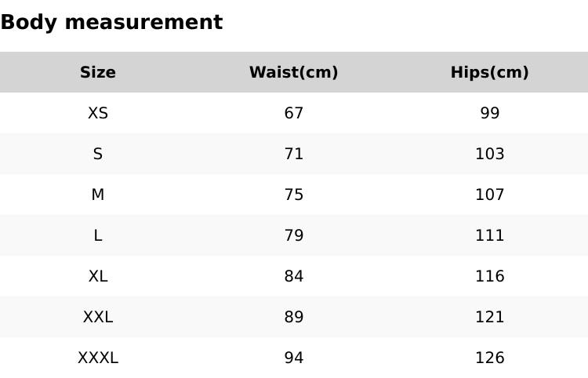
Task: Click the XXL size cell
Action: 98,318
